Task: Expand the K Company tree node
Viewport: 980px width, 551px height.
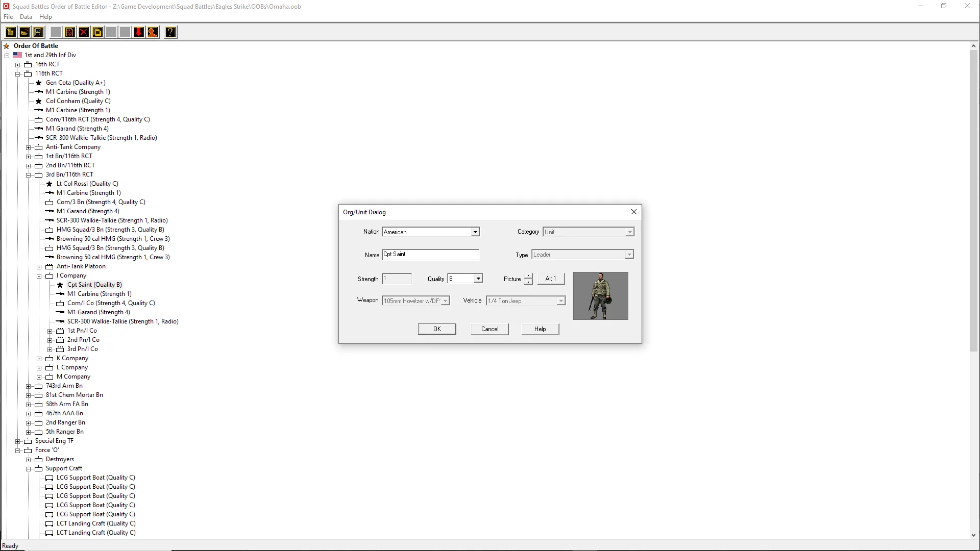Action: 39,359
